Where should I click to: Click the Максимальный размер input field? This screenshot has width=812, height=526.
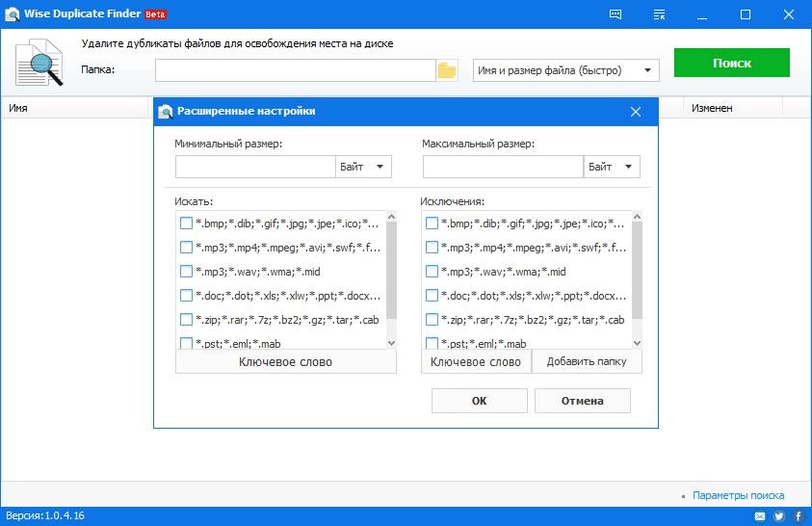point(504,167)
